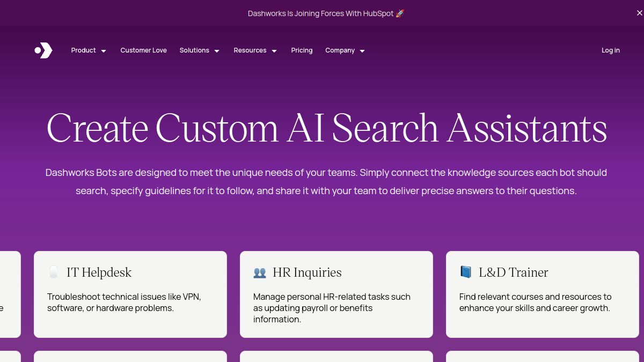644x362 pixels.
Task: Open the Customer Love page
Action: click(x=143, y=50)
